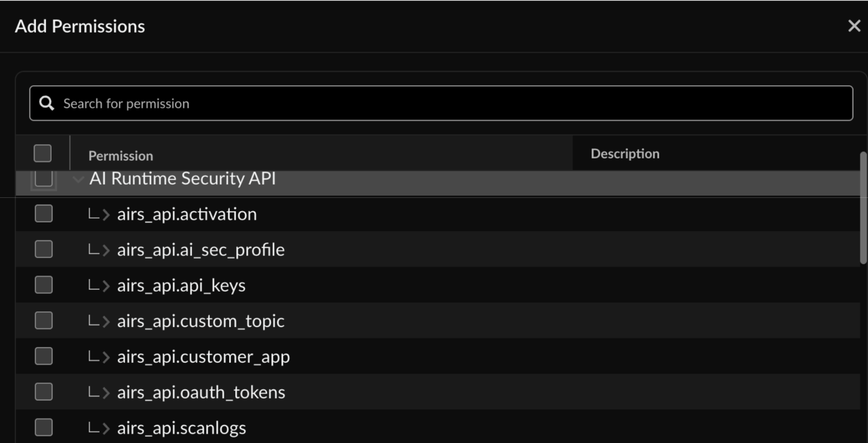Screen dimensions: 868x443
Task: Expand the airs_api.scanlogs permission
Action: pyautogui.click(x=106, y=427)
